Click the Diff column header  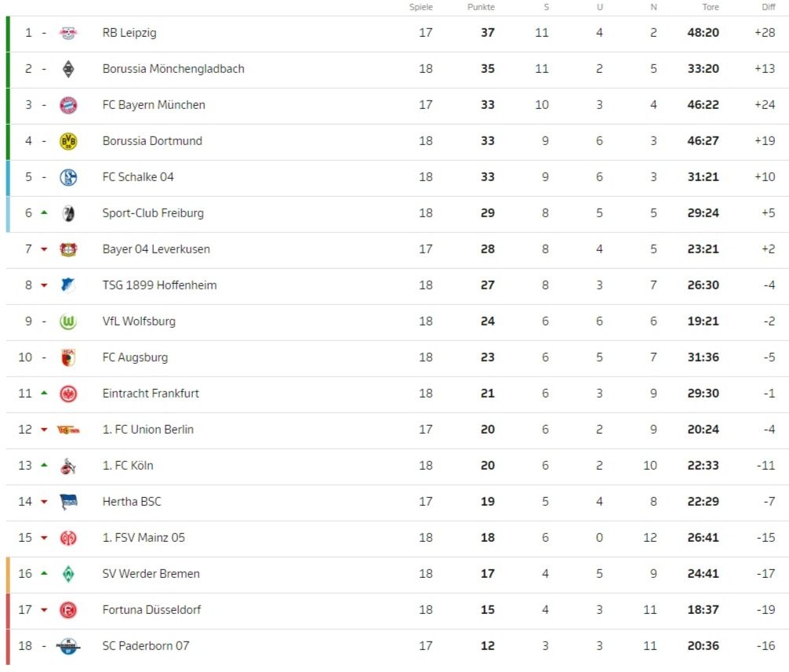pyautogui.click(x=769, y=7)
